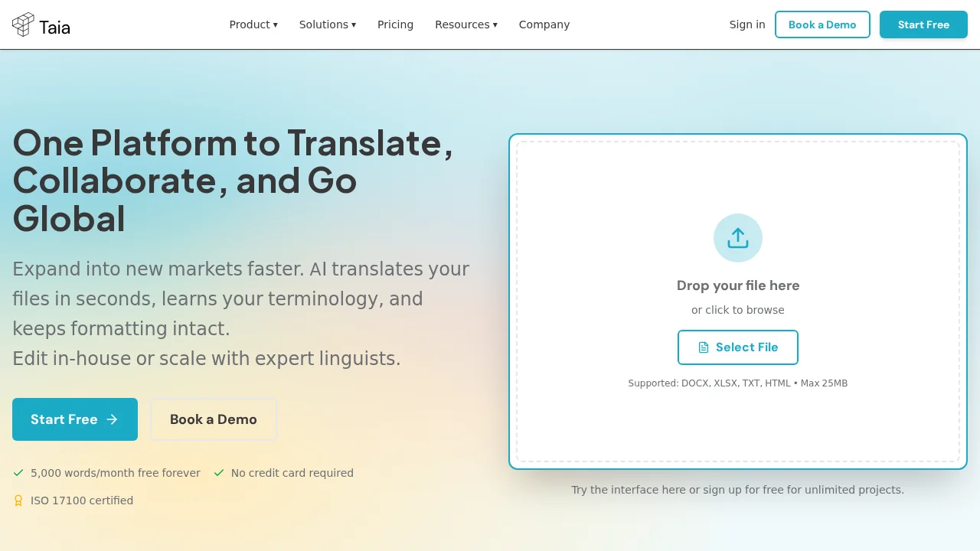Viewport: 980px width, 551px height.
Task: Click the checkmark beside No credit card required
Action: (x=219, y=473)
